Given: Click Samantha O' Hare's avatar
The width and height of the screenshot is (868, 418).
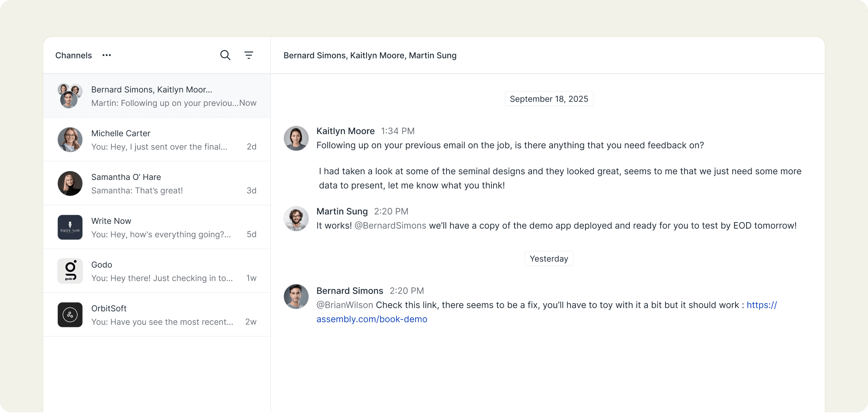Looking at the screenshot, I should pos(70,183).
